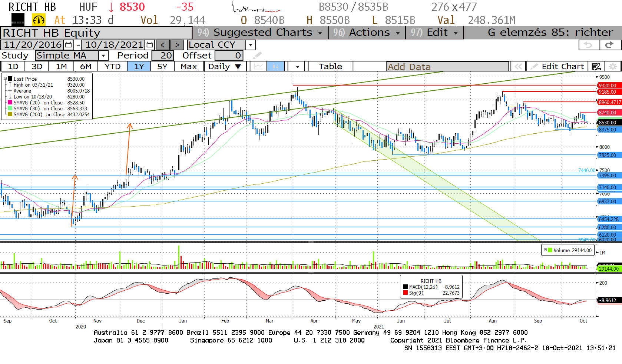Select the 1Y time range tab
This screenshot has height=364, width=622.
139,67
